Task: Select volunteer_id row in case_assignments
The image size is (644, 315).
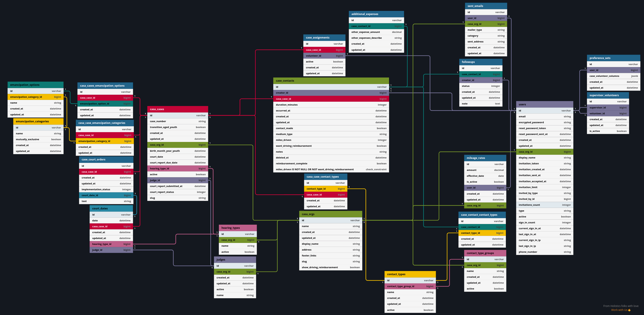Action: (x=324, y=56)
